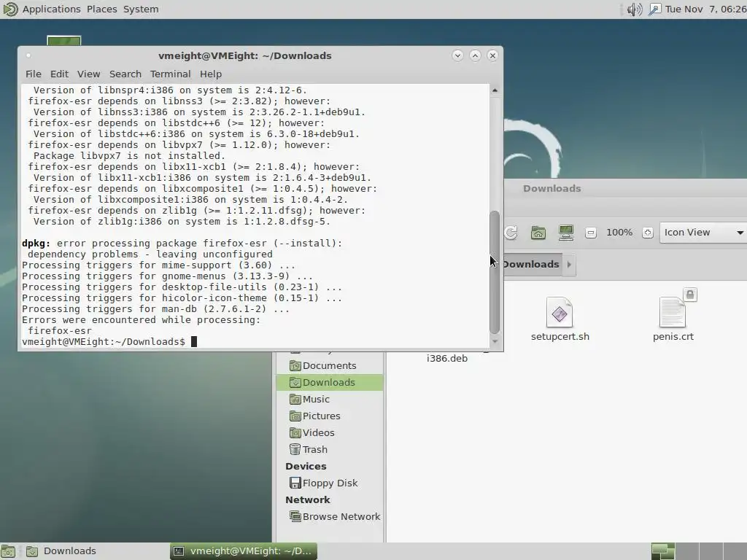747x560 pixels.
Task: Click the first workspace in switcher
Action: coord(662,551)
